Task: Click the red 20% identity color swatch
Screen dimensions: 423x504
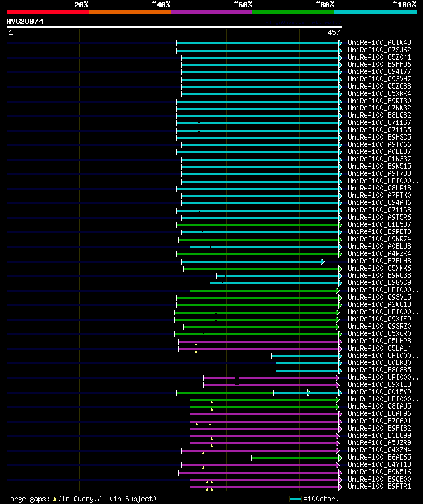Action: [48, 12]
